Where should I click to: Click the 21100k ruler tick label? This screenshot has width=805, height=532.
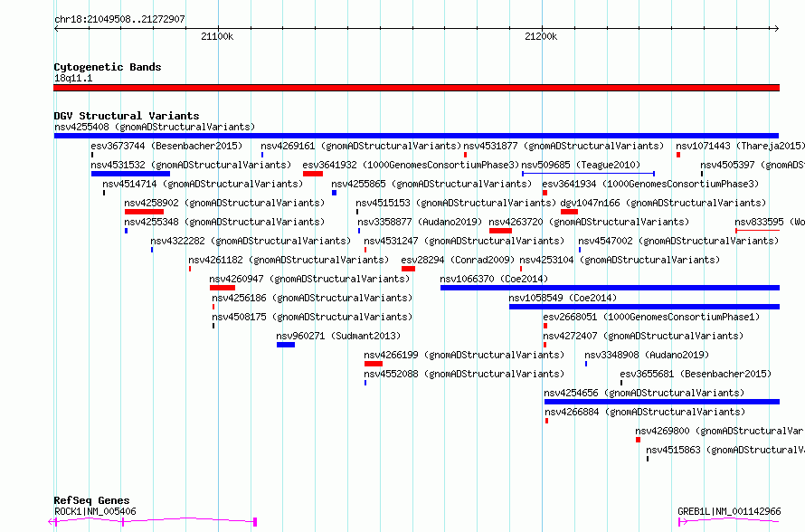(x=217, y=36)
